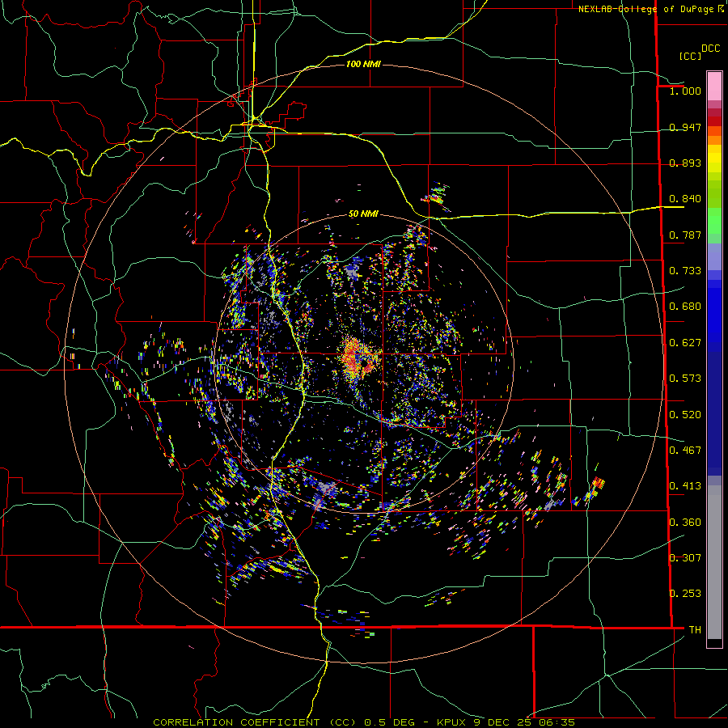
Task: Click the gray lower color bar segment
Action: pyautogui.click(x=714, y=562)
